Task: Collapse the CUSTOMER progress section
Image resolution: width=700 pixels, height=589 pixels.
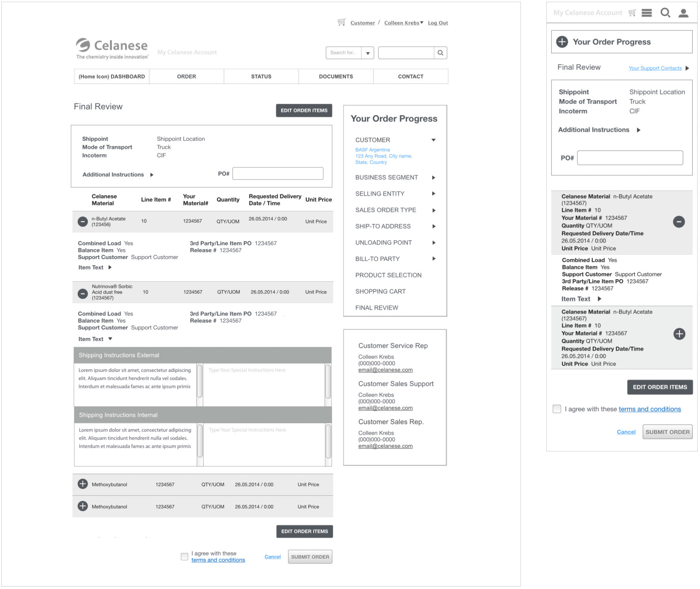Action: [x=433, y=140]
